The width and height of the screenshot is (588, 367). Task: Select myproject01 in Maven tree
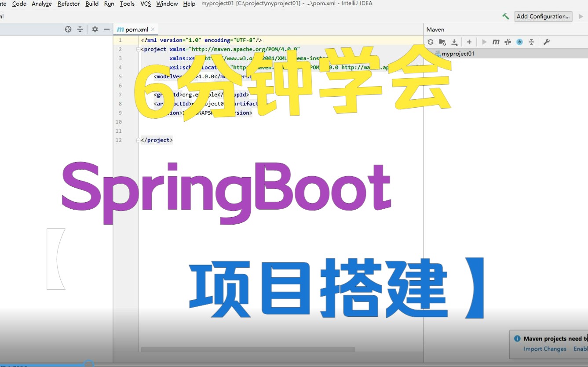458,54
